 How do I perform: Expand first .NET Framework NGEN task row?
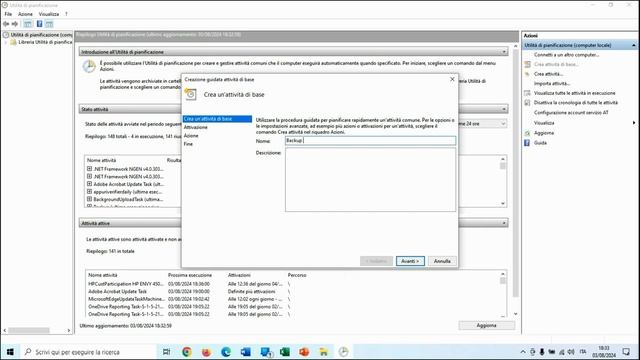(x=89, y=169)
